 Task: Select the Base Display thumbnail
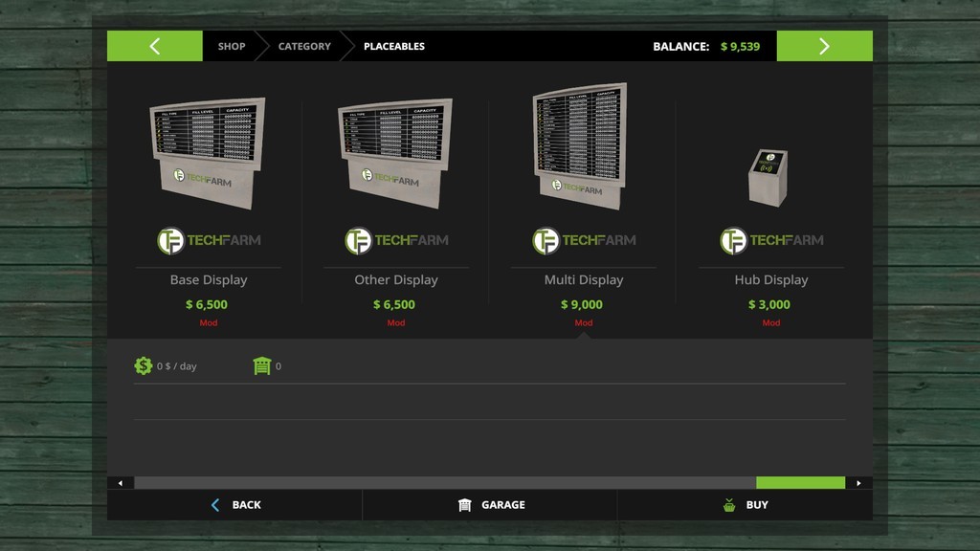208,153
